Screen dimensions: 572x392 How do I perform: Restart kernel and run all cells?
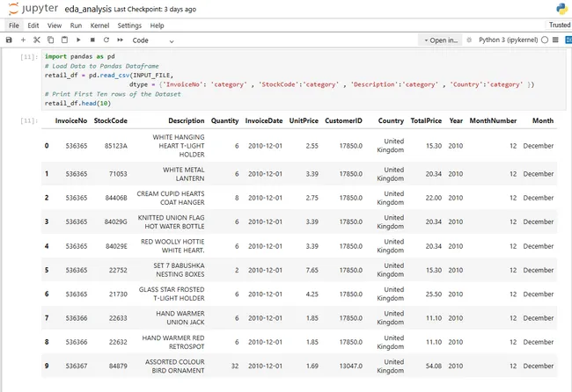pyautogui.click(x=120, y=40)
